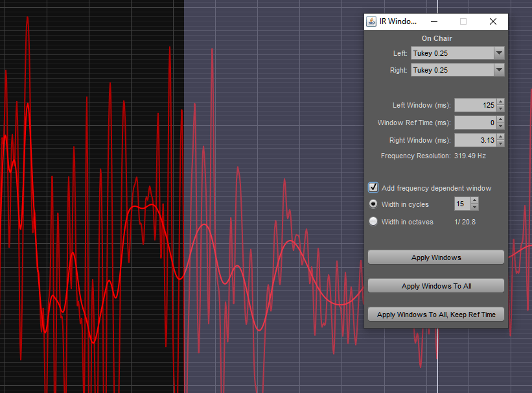Screen dimensions: 532x393
Task: Select the Width in cycles radio button
Action: 373,204
